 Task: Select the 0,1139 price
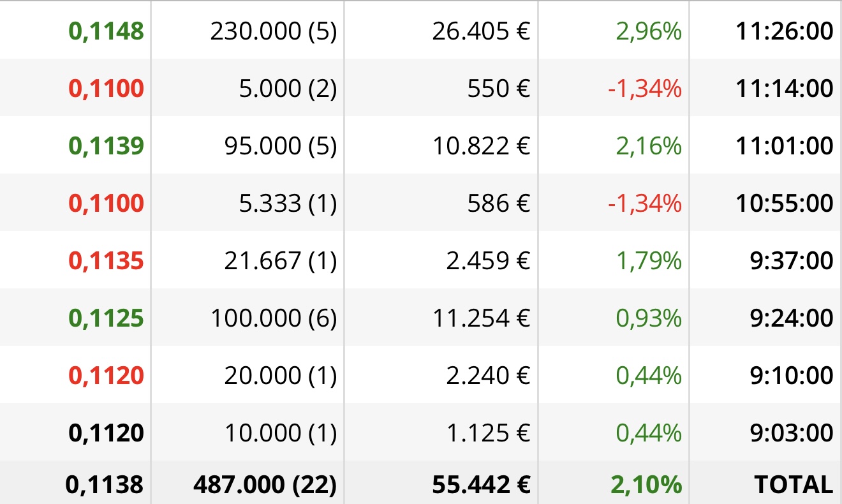[x=107, y=146]
